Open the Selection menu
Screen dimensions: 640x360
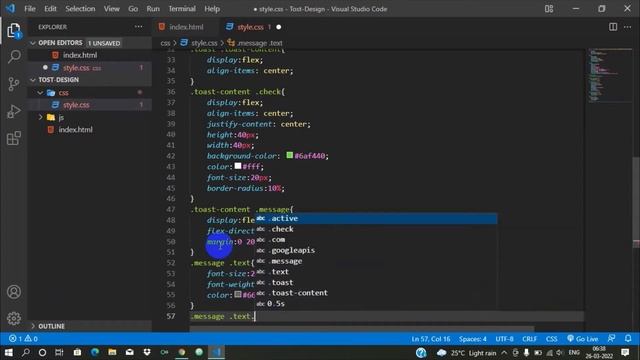point(80,9)
